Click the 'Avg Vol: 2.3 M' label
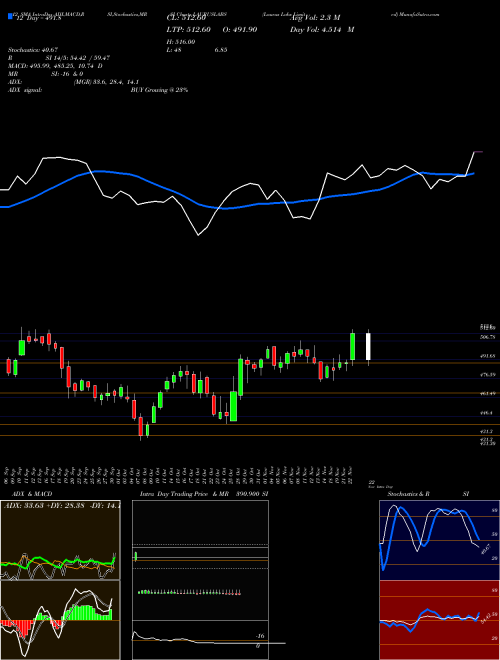Image resolution: width=500 pixels, height=660 pixels. pos(315,18)
